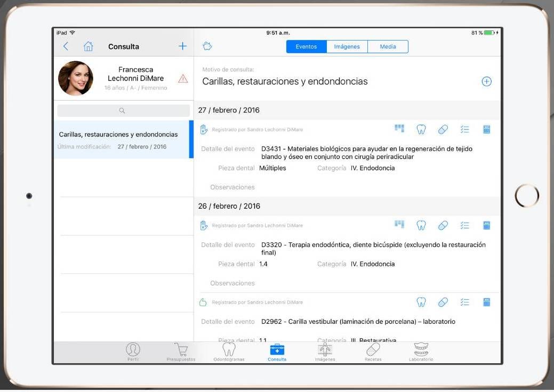
Task: Tap Francesca's profile photo
Action: pos(75,78)
